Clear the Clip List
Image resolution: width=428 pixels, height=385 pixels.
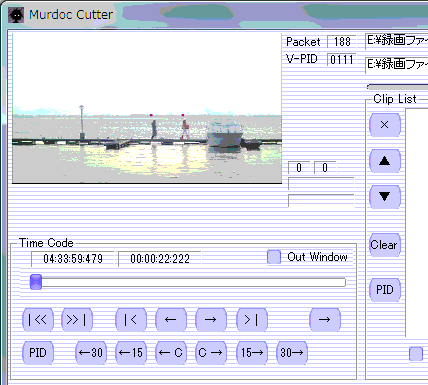[x=385, y=245]
